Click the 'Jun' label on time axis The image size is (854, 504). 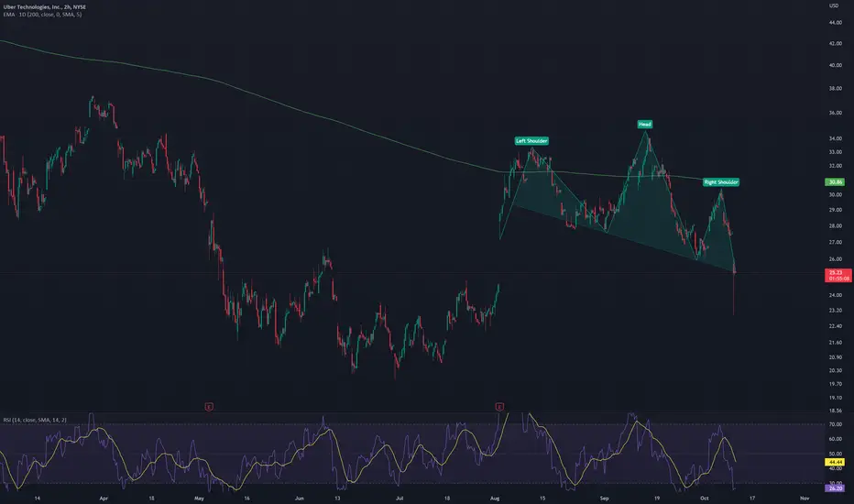point(299,498)
